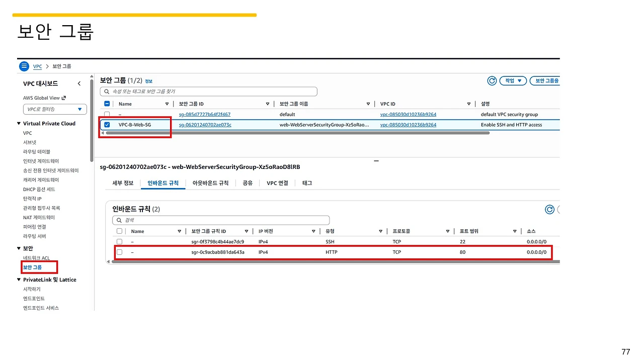This screenshot has height=362, width=644.
Task: Sort security groups by VPC ID arrow
Action: [469, 104]
